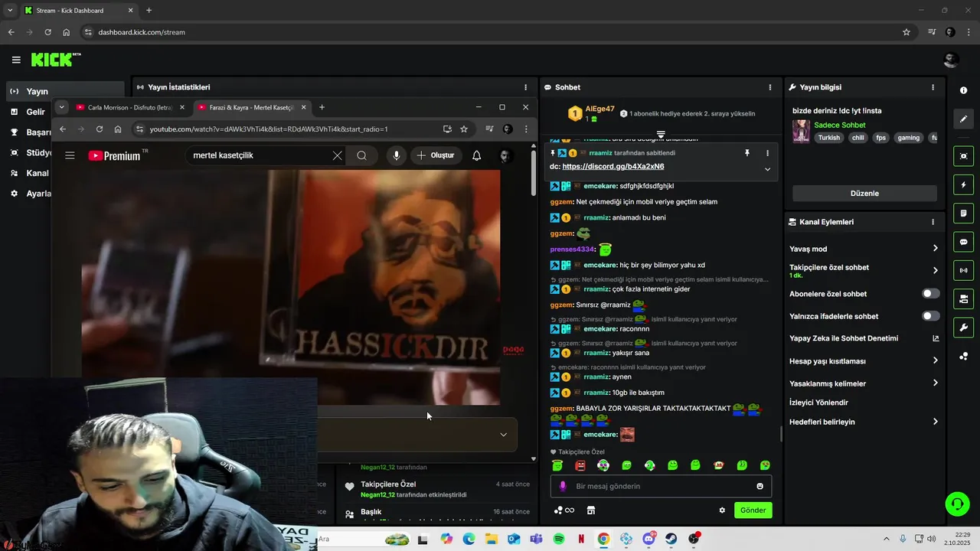The width and height of the screenshot is (980, 551).
Task: Switch to Farazi & Kayra YouTube tab
Action: click(251, 107)
